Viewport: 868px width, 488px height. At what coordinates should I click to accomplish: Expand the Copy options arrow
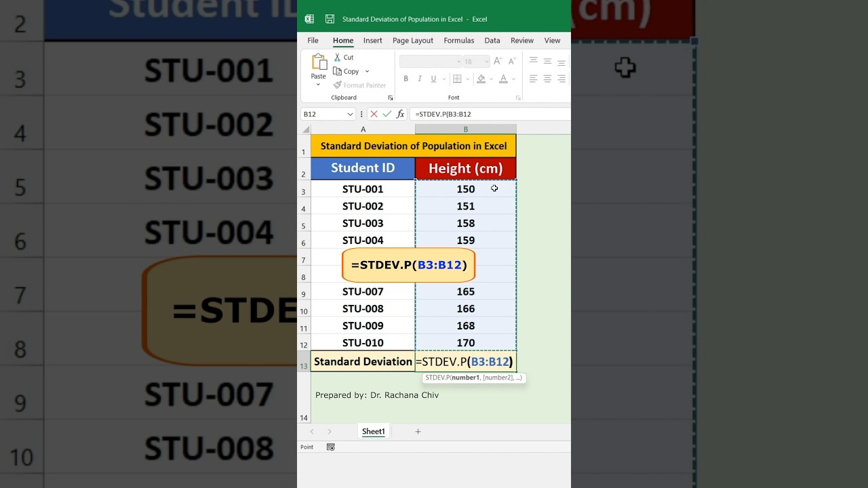pyautogui.click(x=367, y=71)
